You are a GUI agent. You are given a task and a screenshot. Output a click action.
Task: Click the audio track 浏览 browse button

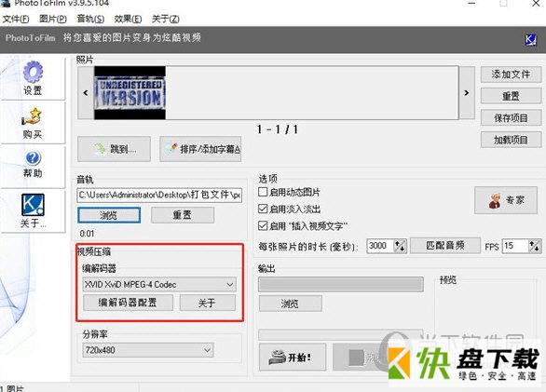point(109,215)
